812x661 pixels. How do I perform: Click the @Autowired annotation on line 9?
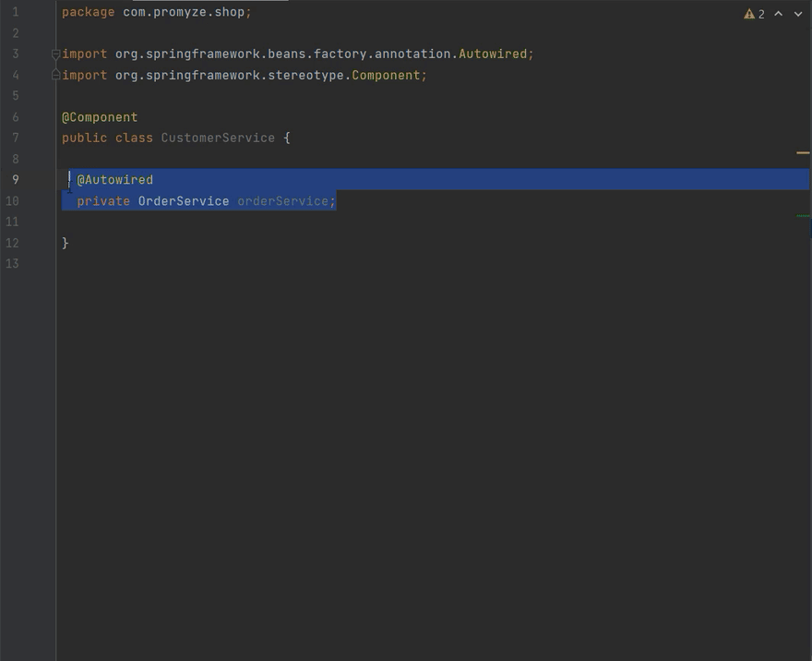(x=114, y=179)
